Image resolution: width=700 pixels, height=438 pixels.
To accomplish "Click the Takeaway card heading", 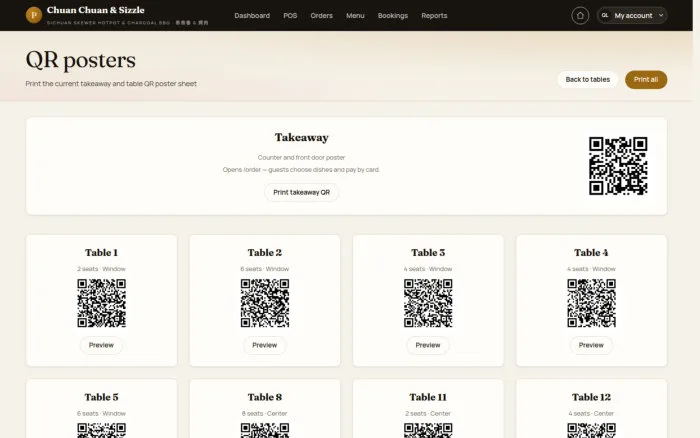I will (x=301, y=138).
